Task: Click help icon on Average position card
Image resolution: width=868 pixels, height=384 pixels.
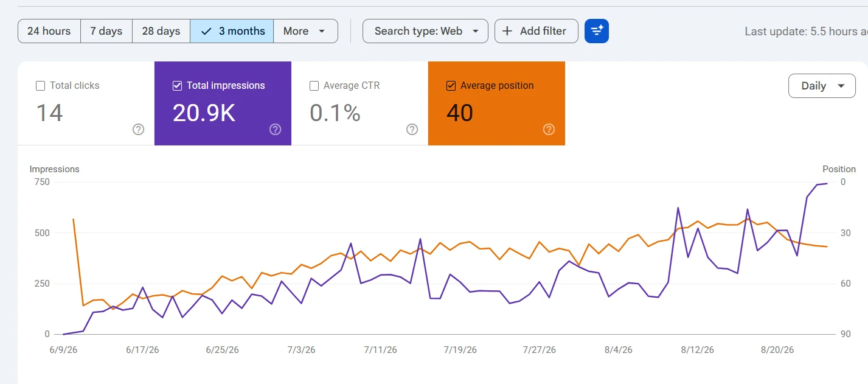Action: (549, 129)
